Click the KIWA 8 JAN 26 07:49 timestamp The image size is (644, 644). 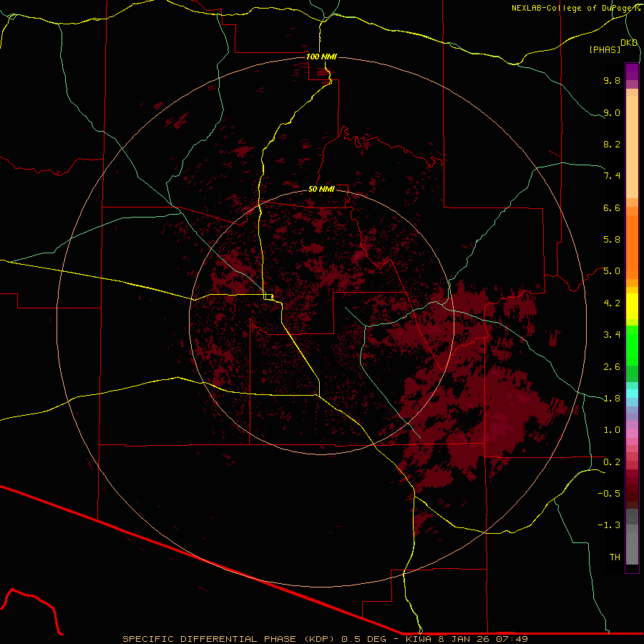pyautogui.click(x=467, y=638)
